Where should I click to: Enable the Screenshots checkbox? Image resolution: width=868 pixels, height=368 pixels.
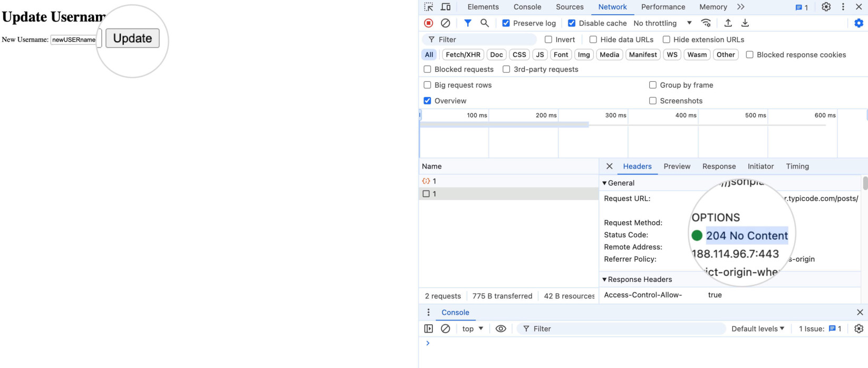click(653, 101)
